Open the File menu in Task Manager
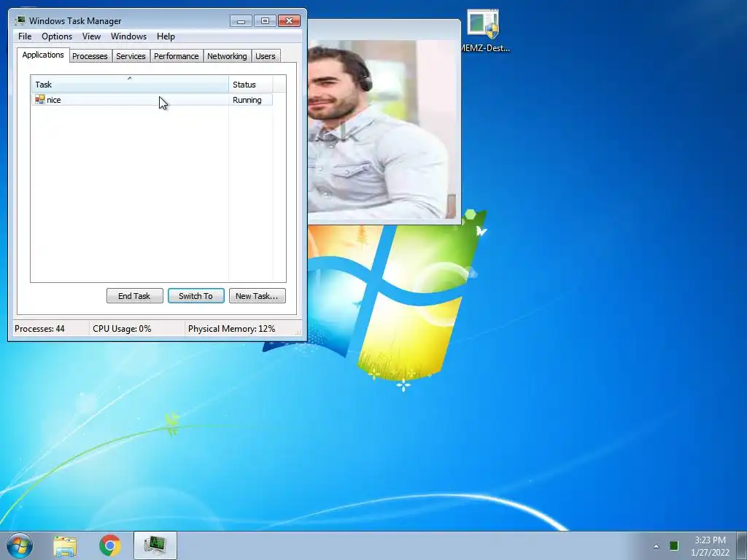This screenshot has height=560, width=747. [x=25, y=36]
